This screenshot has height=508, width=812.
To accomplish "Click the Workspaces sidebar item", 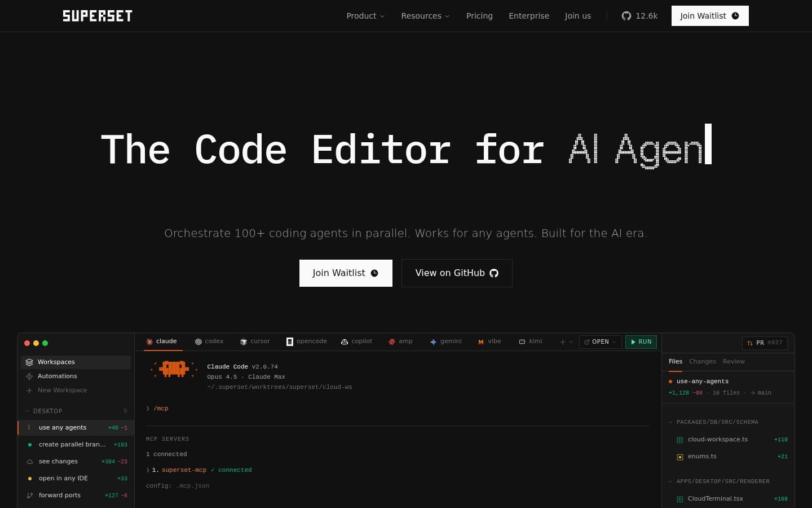I will tap(76, 362).
